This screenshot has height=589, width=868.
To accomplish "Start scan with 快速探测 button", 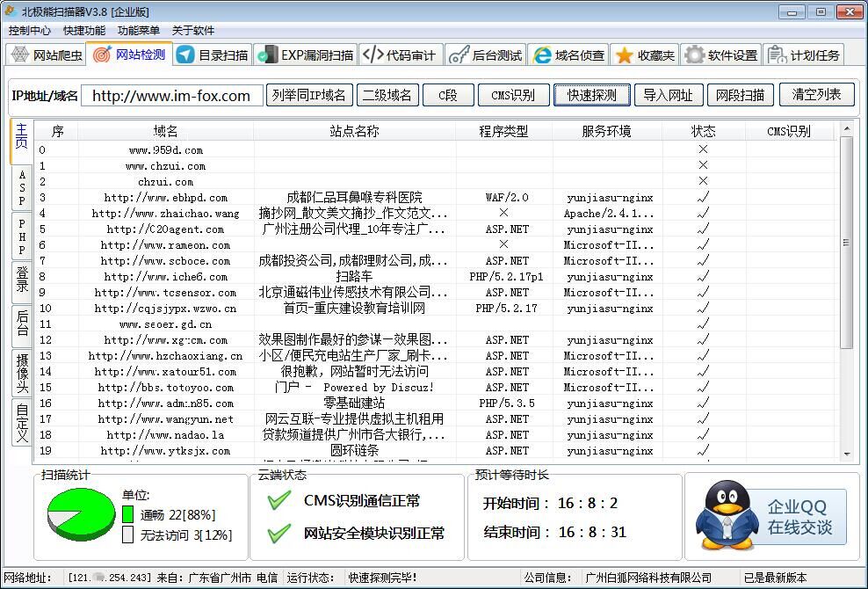I will point(592,95).
